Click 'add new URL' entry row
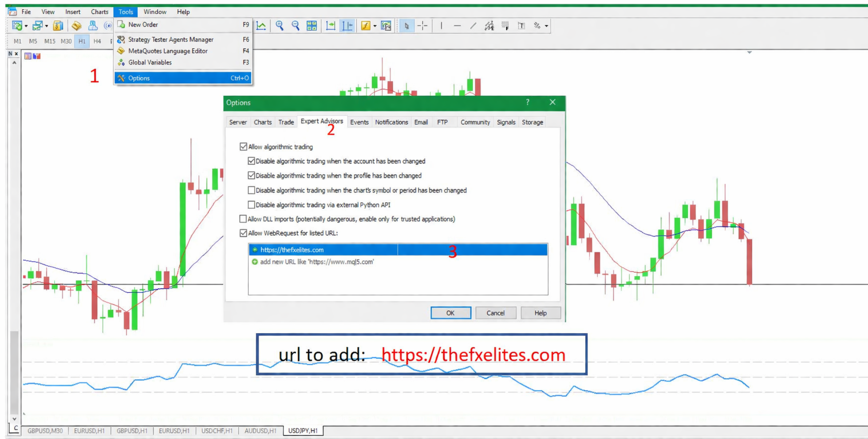The height and width of the screenshot is (439, 868). pyautogui.click(x=398, y=262)
